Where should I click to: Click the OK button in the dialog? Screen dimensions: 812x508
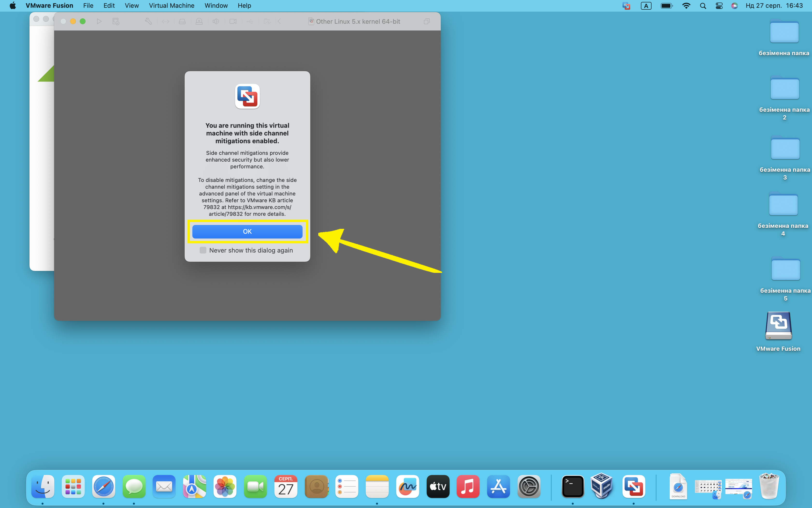click(x=247, y=232)
